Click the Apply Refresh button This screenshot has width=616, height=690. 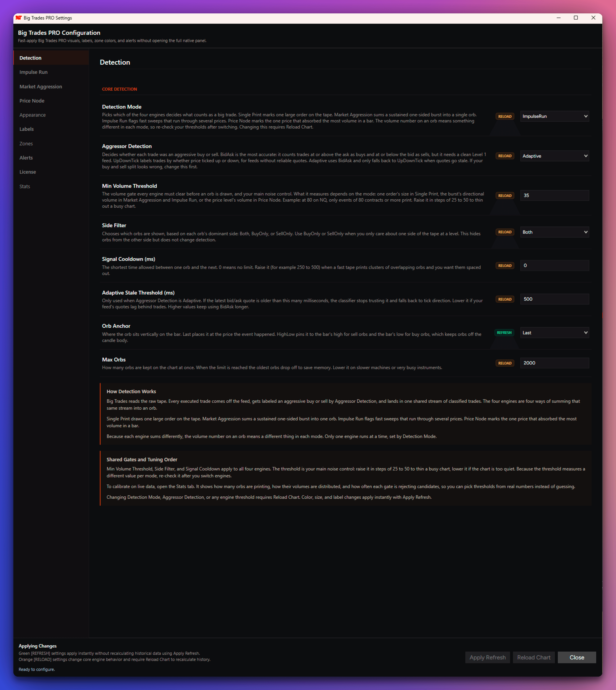[x=487, y=657]
